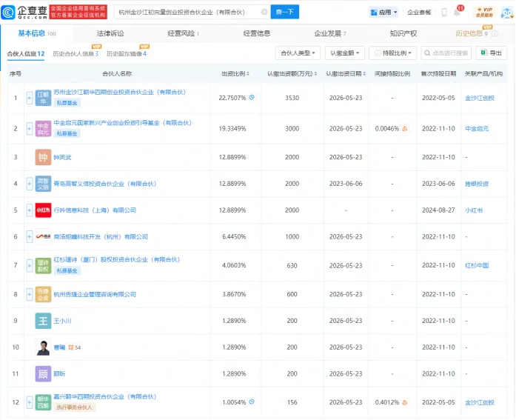516x420 pixels.
Task: Switch to the 法律诉讼 tab
Action: tap(110, 33)
